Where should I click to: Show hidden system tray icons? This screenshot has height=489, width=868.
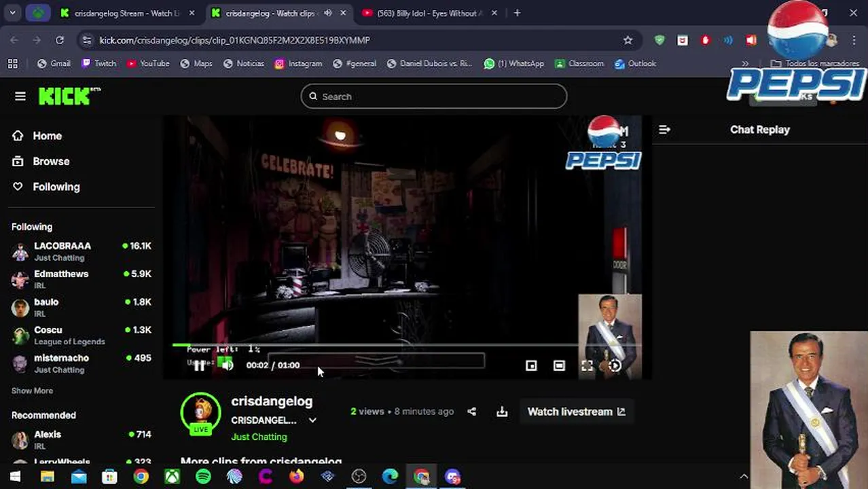tap(744, 477)
